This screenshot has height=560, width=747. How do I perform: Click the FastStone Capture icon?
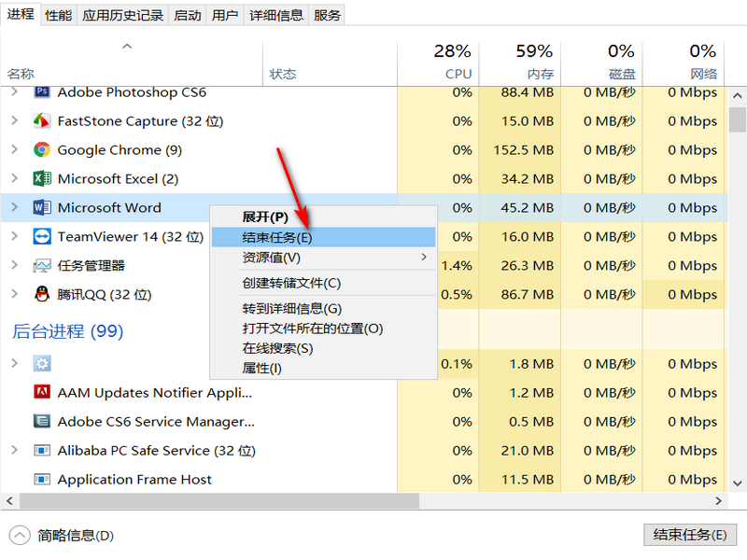pyautogui.click(x=41, y=121)
